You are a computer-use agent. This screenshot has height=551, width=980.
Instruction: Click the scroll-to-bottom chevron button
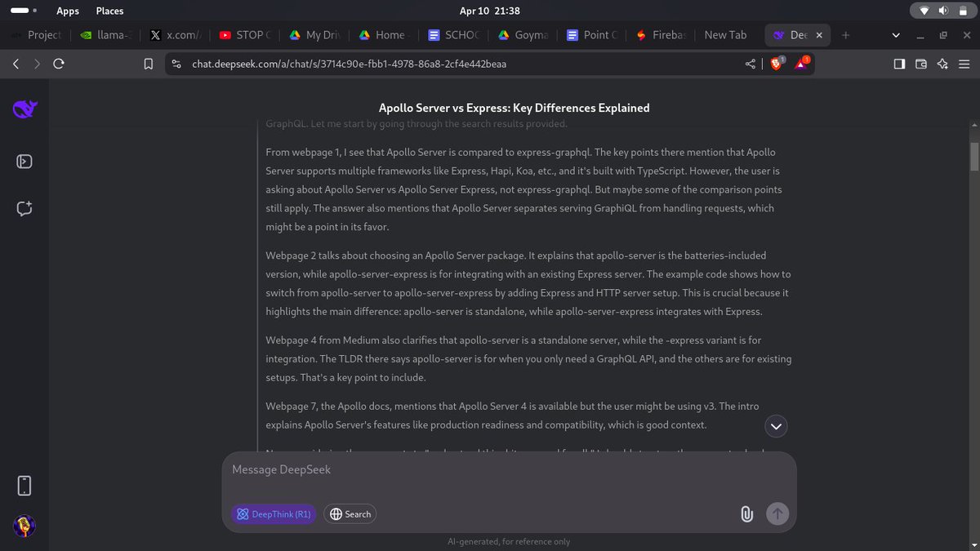(x=777, y=426)
